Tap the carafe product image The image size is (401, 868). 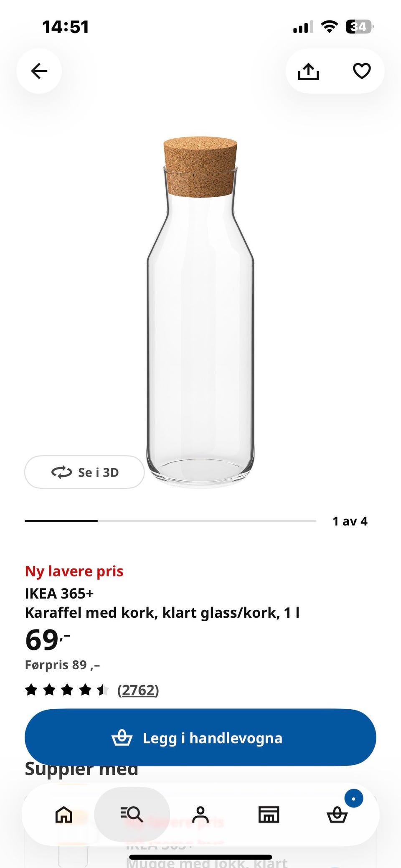tap(200, 312)
